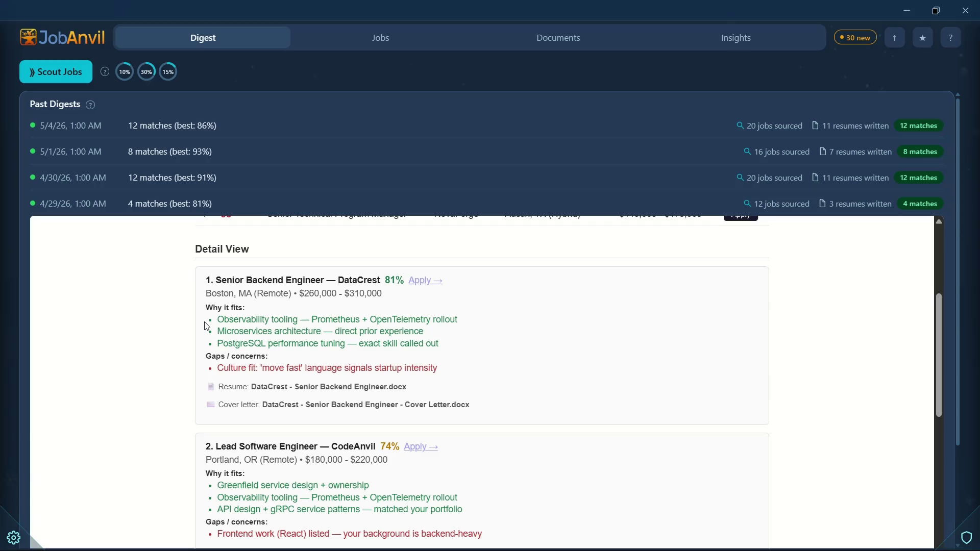Click the Scout Jobs button
Image resolution: width=980 pixels, height=551 pixels.
coord(56,72)
